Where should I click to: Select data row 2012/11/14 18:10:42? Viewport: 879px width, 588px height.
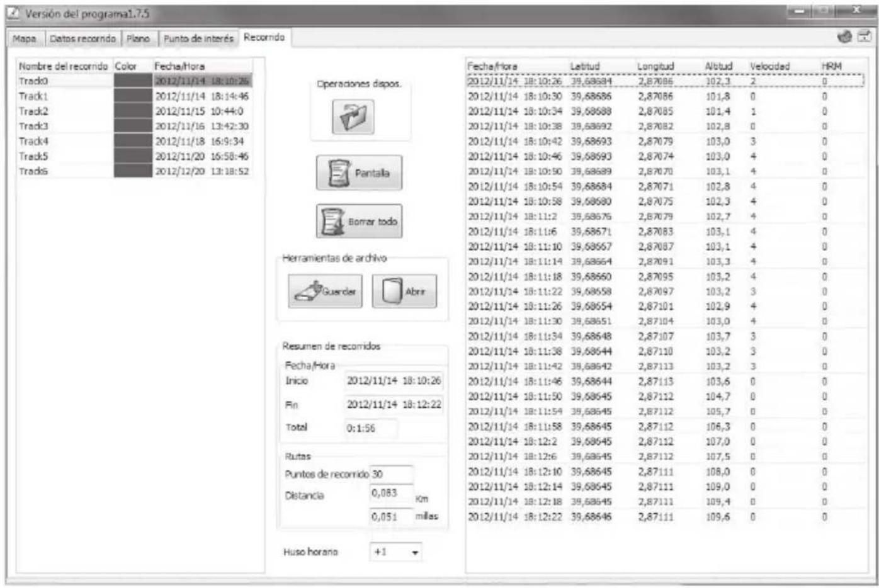click(x=666, y=141)
